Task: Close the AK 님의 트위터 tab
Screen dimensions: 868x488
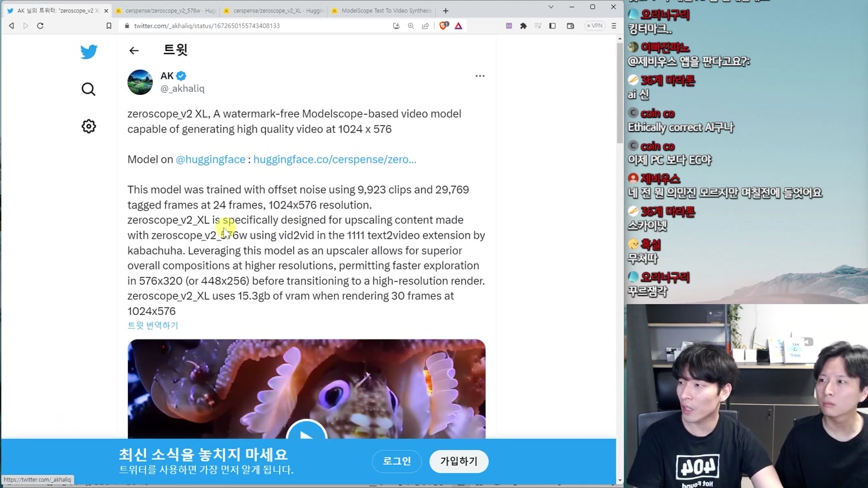Action: tap(106, 11)
